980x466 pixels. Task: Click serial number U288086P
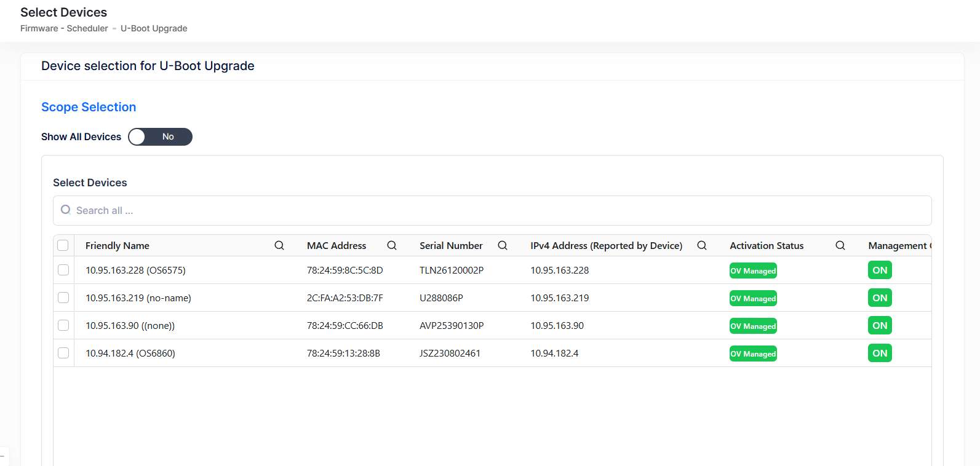pyautogui.click(x=441, y=298)
